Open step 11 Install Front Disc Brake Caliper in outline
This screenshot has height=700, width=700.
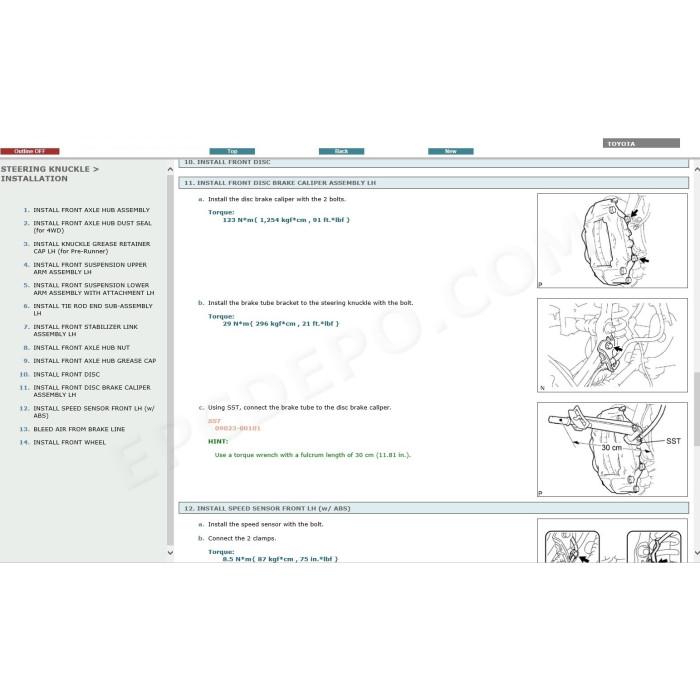(x=92, y=391)
